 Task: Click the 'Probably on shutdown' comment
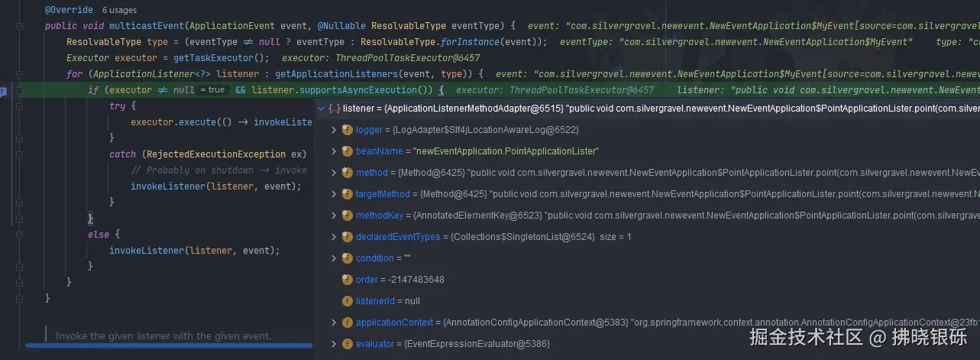218,170
